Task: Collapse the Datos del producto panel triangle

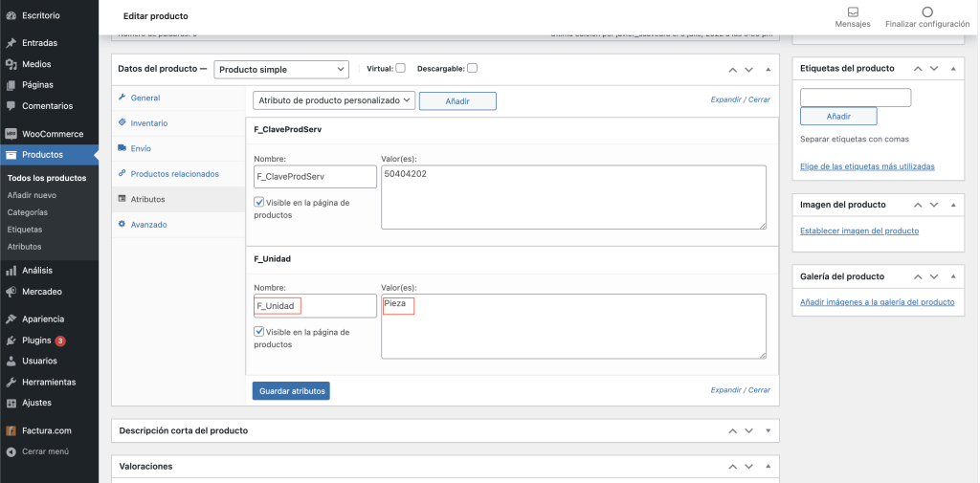Action: pyautogui.click(x=768, y=70)
